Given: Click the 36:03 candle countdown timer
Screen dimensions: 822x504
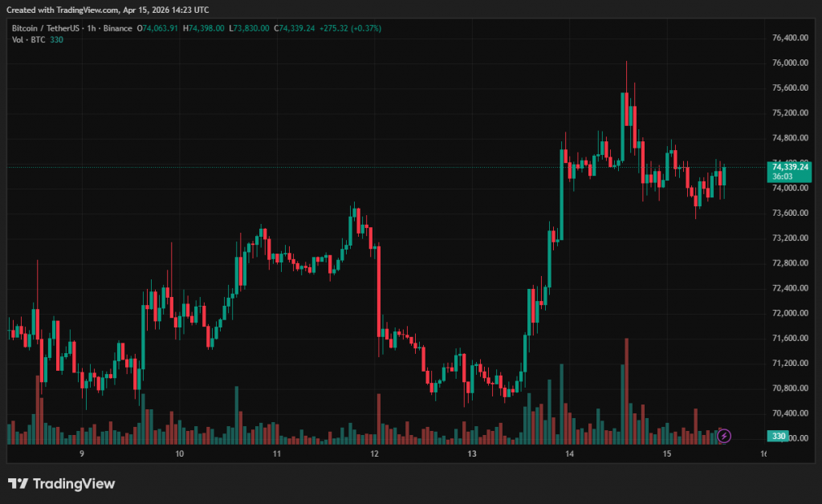Looking at the screenshot, I should tap(783, 177).
